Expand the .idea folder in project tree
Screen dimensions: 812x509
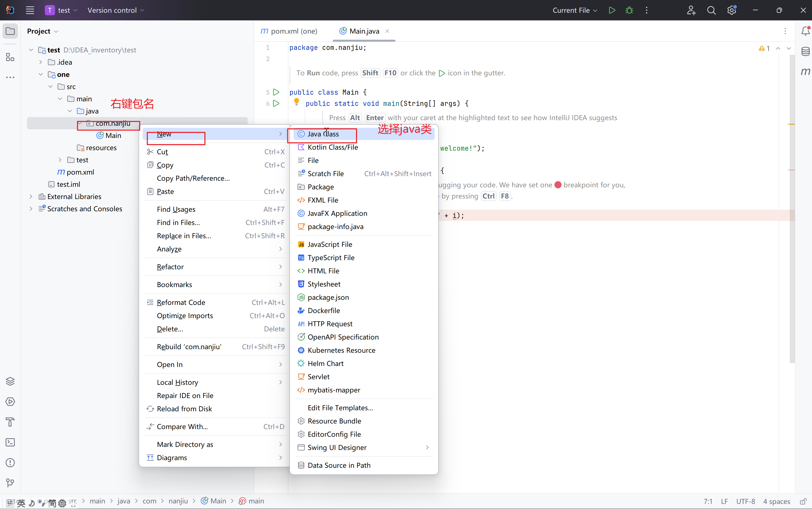(x=41, y=62)
